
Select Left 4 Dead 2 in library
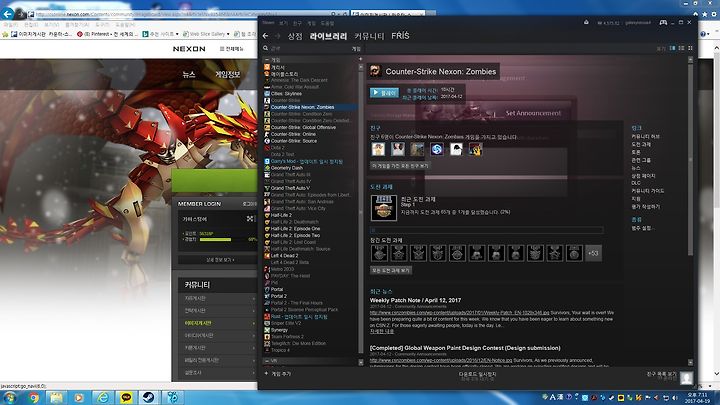tap(284, 256)
